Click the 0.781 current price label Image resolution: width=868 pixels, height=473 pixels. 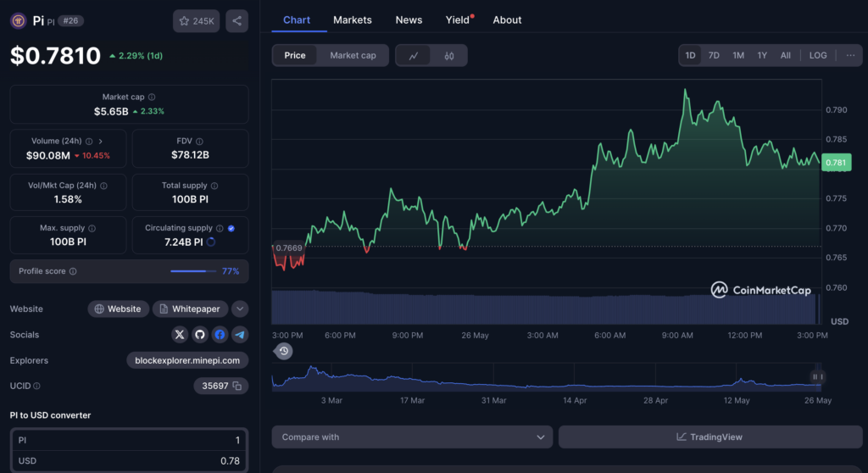pyautogui.click(x=836, y=162)
